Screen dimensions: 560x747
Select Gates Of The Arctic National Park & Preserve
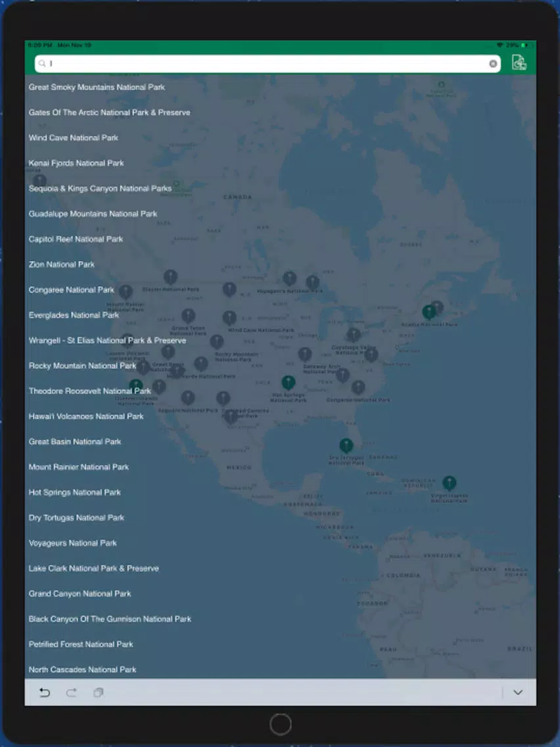tap(110, 112)
